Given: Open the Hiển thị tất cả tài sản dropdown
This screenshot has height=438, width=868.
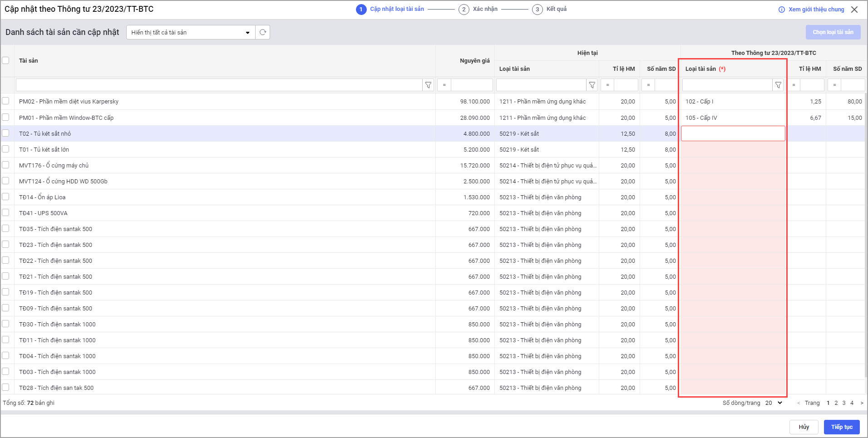Looking at the screenshot, I should tap(191, 32).
